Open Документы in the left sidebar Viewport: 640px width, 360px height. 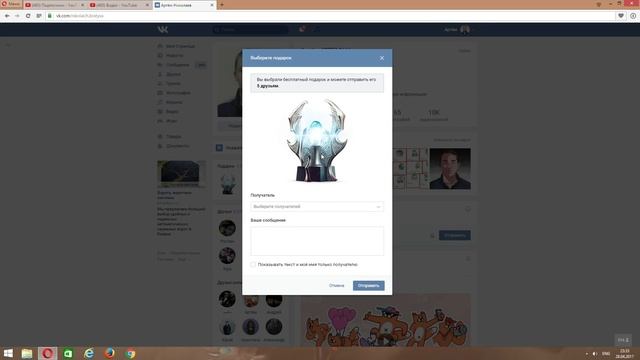(173, 146)
